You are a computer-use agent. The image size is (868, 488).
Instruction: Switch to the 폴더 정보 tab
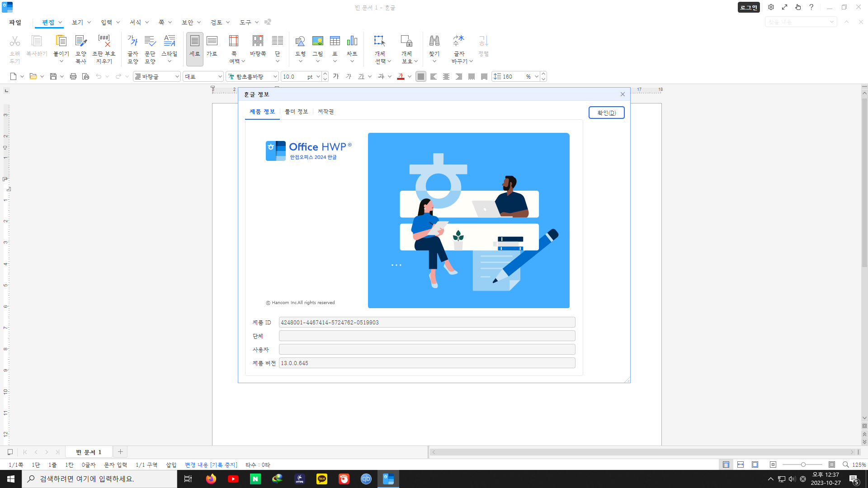coord(297,112)
